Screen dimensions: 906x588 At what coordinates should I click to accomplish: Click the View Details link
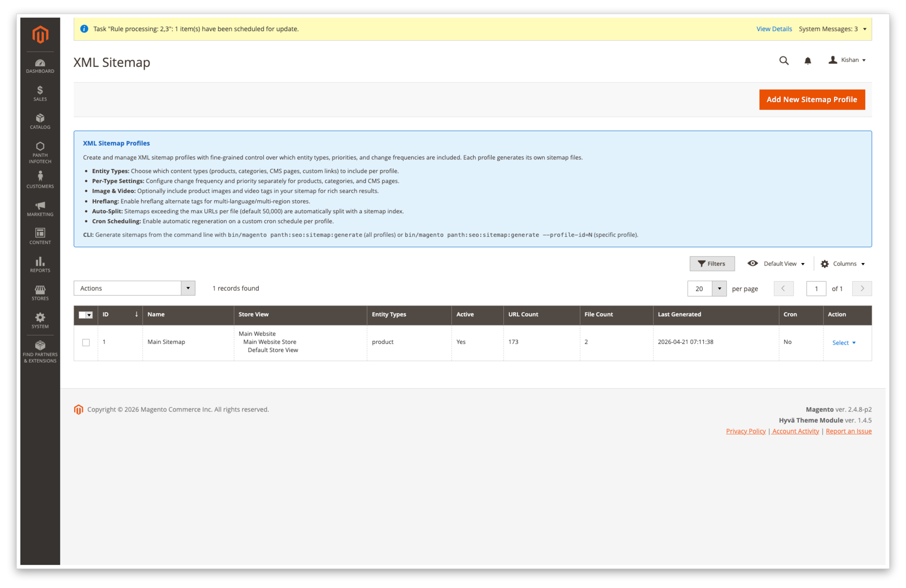point(774,29)
